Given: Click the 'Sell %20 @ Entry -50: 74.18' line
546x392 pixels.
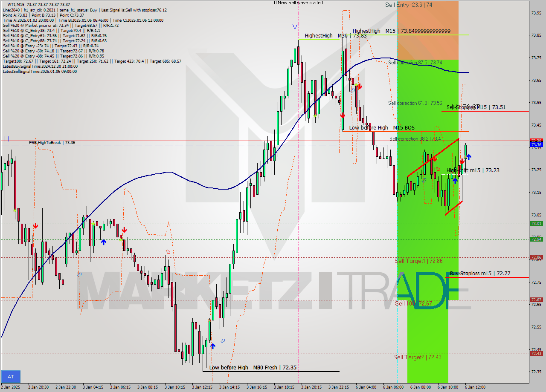Looking at the screenshot, I should click(53, 51).
